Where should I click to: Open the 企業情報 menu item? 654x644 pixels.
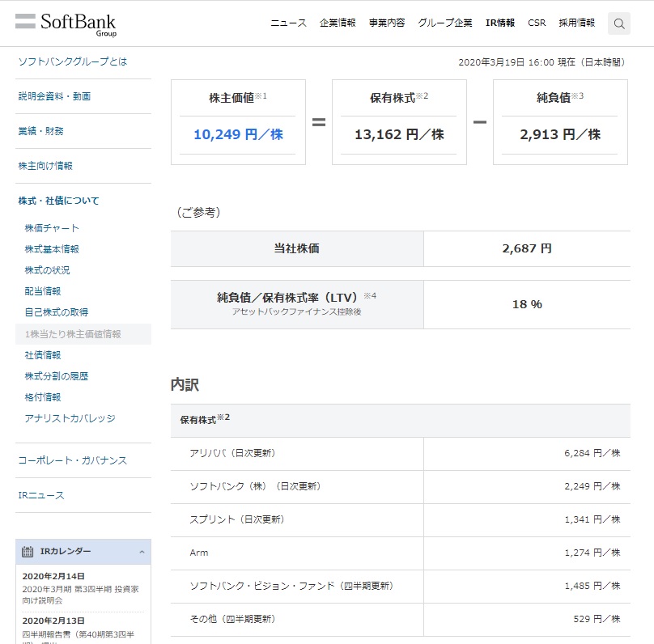338,23
